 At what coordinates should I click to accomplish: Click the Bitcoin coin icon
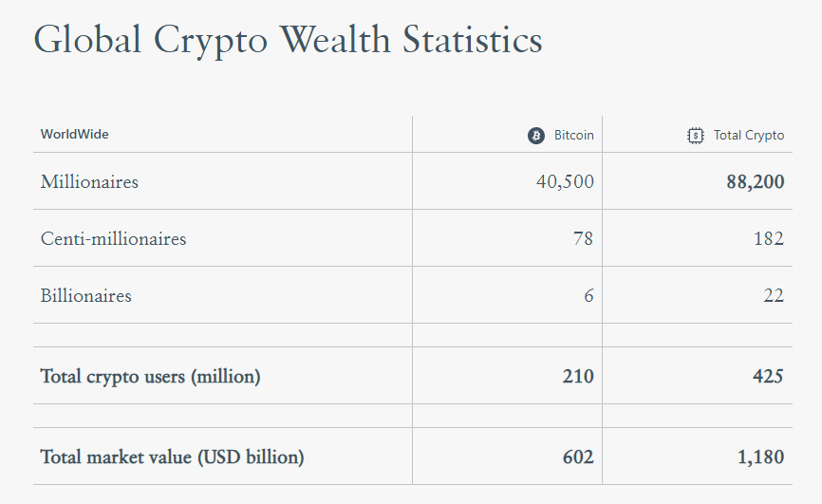536,135
